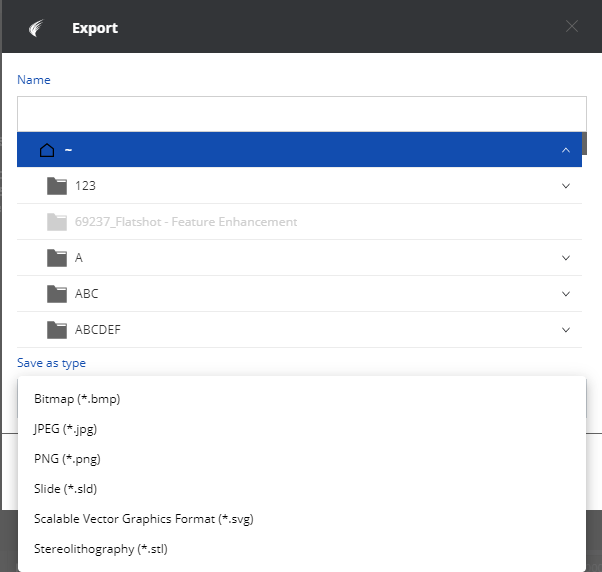The width and height of the screenshot is (602, 572).
Task: Choose Bitmap (*.bmp) file type
Action: click(x=77, y=399)
